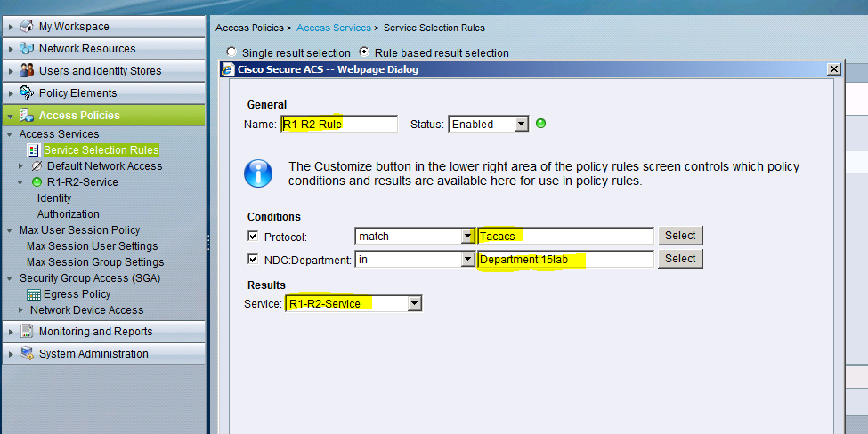Collapse the Access Services tree node
The width and height of the screenshot is (868, 434).
point(10,134)
